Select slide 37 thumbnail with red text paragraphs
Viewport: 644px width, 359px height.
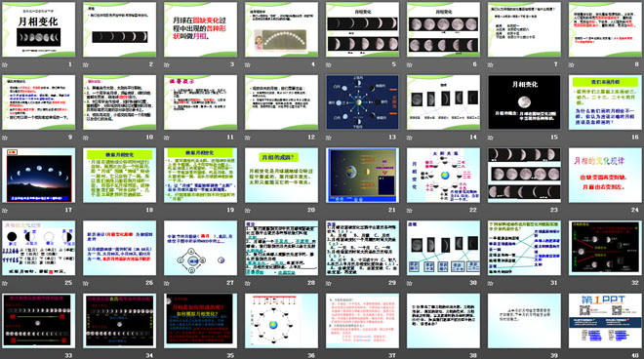(x=362, y=320)
